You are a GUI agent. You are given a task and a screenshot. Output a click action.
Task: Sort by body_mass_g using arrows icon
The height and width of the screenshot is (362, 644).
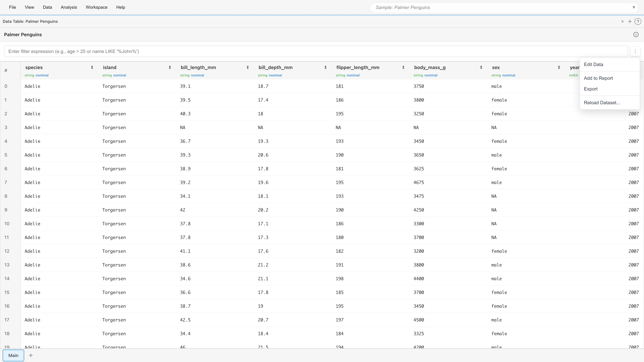[x=481, y=67]
